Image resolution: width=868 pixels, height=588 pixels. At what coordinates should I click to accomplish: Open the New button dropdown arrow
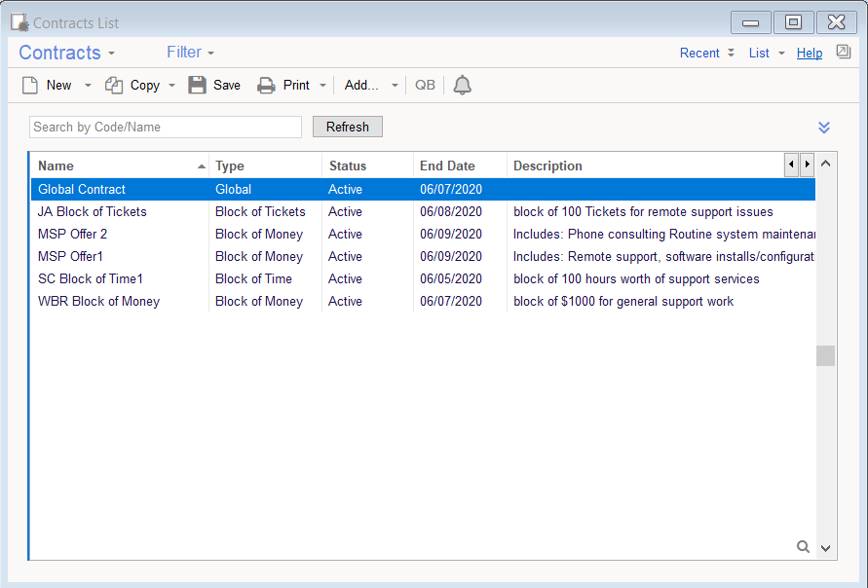pyautogui.click(x=87, y=85)
